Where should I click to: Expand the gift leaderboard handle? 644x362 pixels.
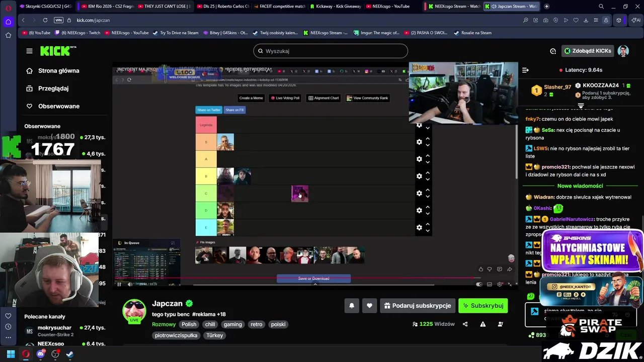(581, 106)
